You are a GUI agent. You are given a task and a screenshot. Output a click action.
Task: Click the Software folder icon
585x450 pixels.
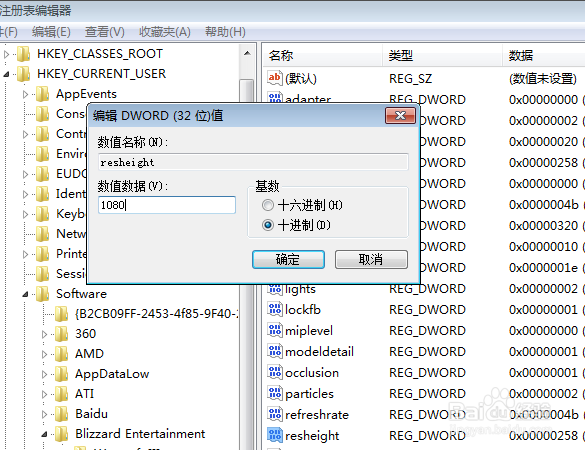pyautogui.click(x=43, y=294)
